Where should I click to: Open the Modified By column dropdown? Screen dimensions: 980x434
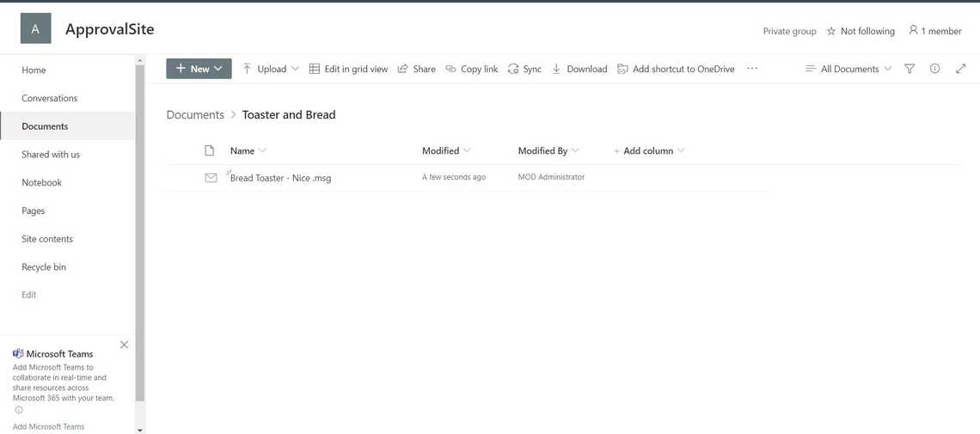coord(548,150)
